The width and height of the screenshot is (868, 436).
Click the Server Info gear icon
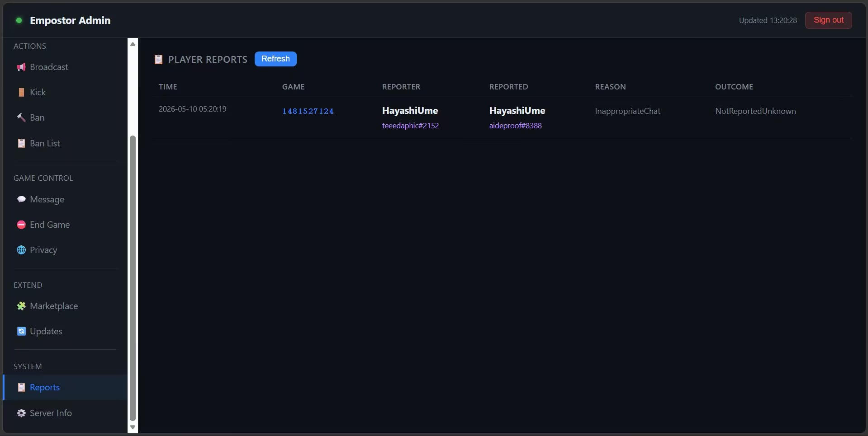21,413
